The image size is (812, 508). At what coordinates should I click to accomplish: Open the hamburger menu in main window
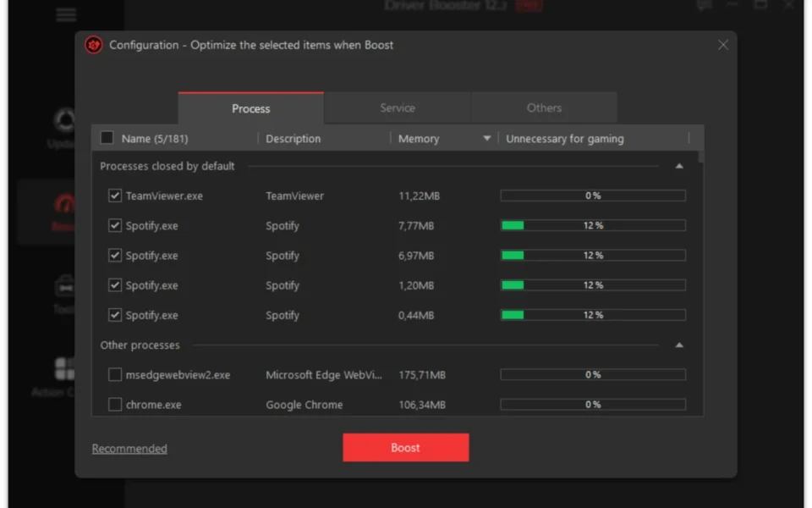pyautogui.click(x=66, y=14)
